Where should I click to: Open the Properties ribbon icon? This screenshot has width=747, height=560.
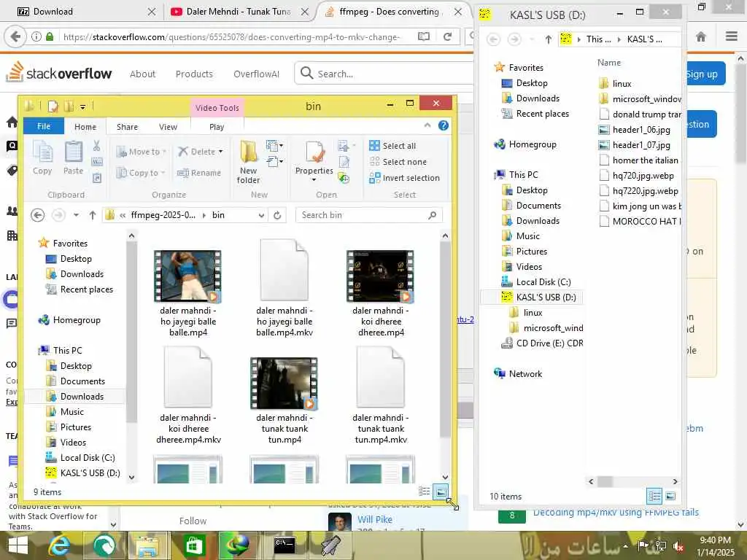coord(314,161)
